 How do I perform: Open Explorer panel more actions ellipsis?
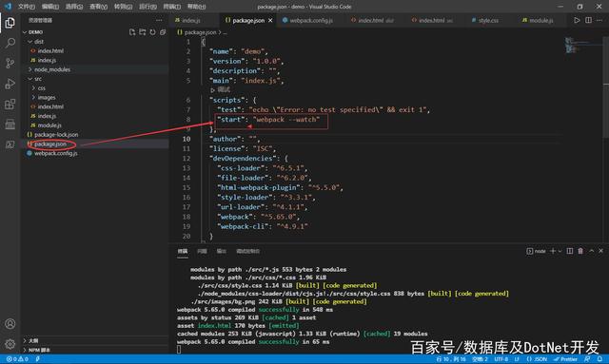tap(159, 20)
